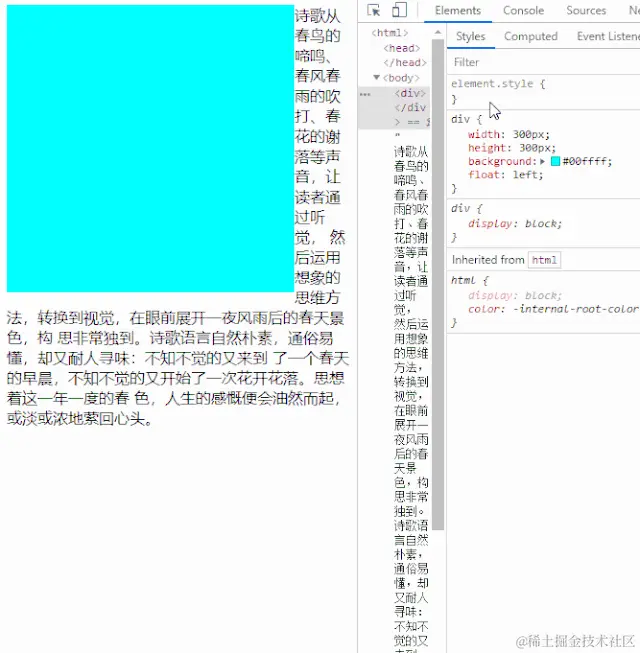
Task: Open the Event Listeners tab
Action: point(608,36)
